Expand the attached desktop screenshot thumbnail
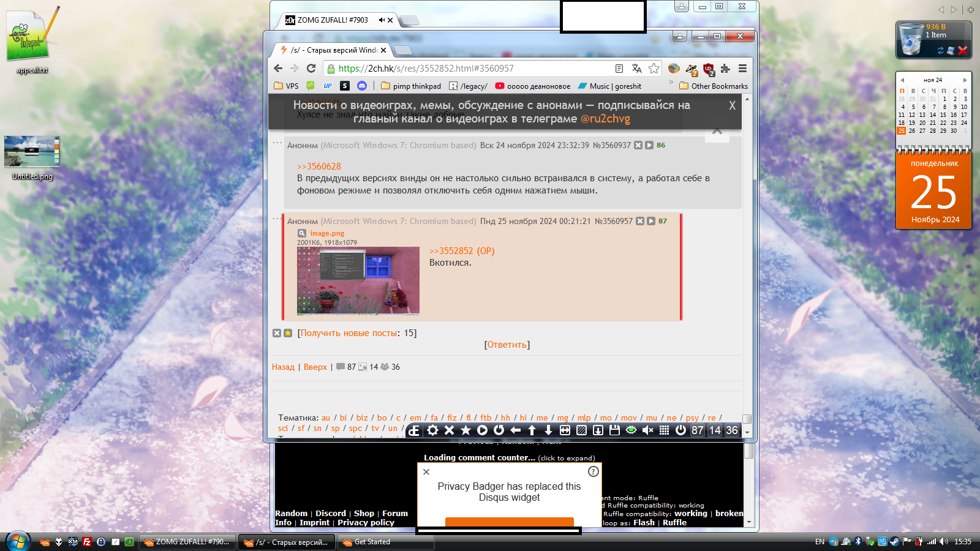This screenshot has width=980, height=551. [x=358, y=281]
